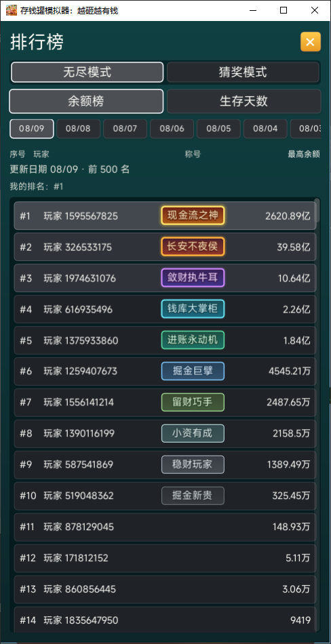Click the 敛财执牛耳 title badge
The image size is (331, 644).
pyautogui.click(x=193, y=278)
